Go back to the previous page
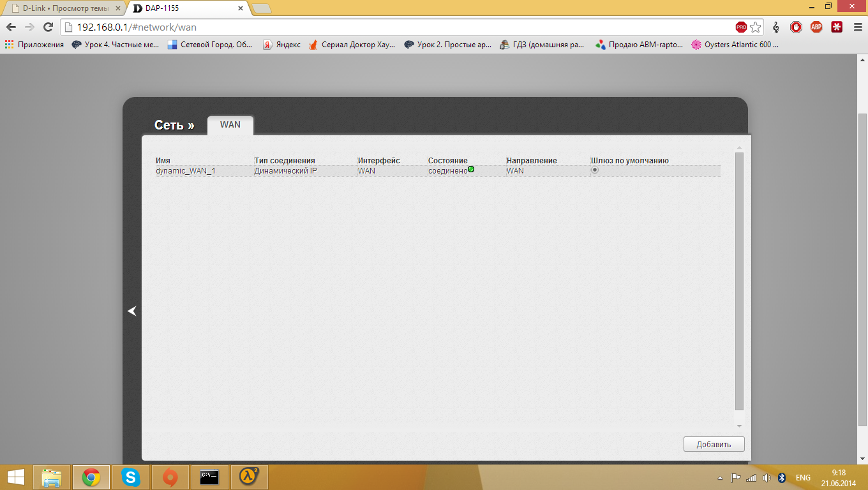 pyautogui.click(x=11, y=27)
